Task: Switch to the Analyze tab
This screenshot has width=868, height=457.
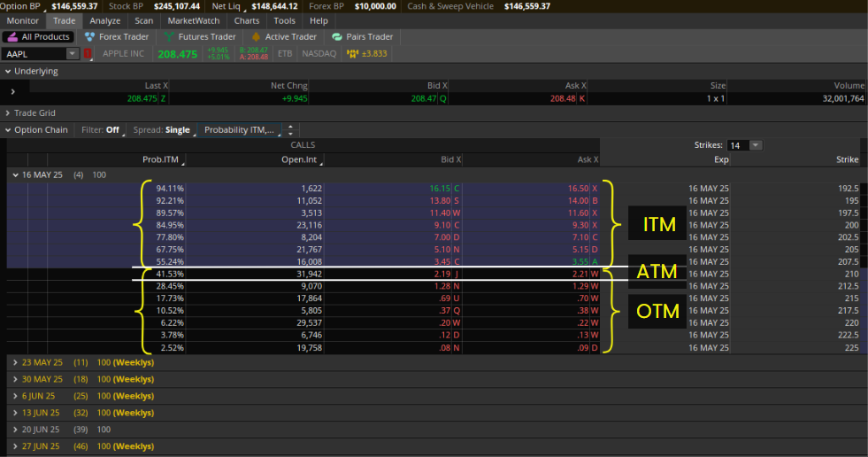Action: click(x=105, y=21)
